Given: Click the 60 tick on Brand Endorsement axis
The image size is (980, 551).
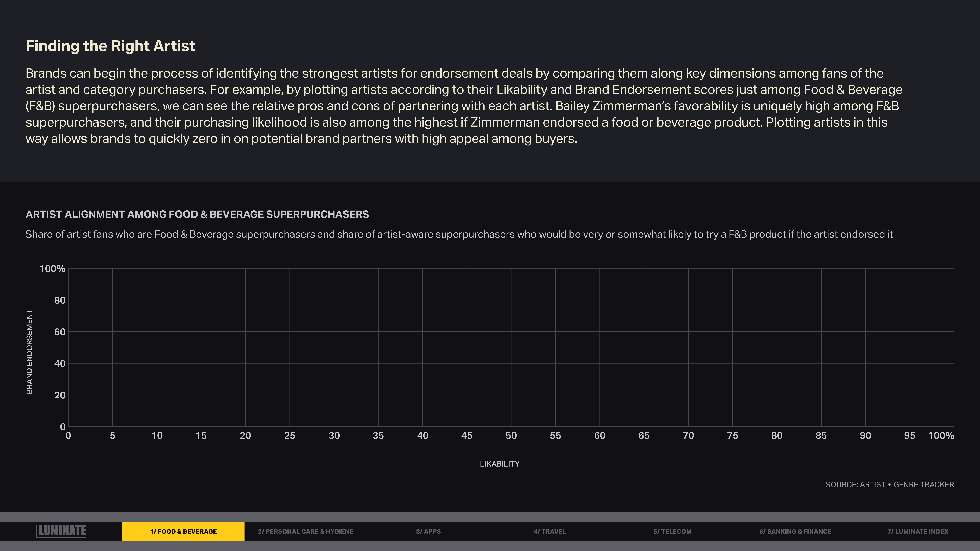Looking at the screenshot, I should [x=60, y=332].
